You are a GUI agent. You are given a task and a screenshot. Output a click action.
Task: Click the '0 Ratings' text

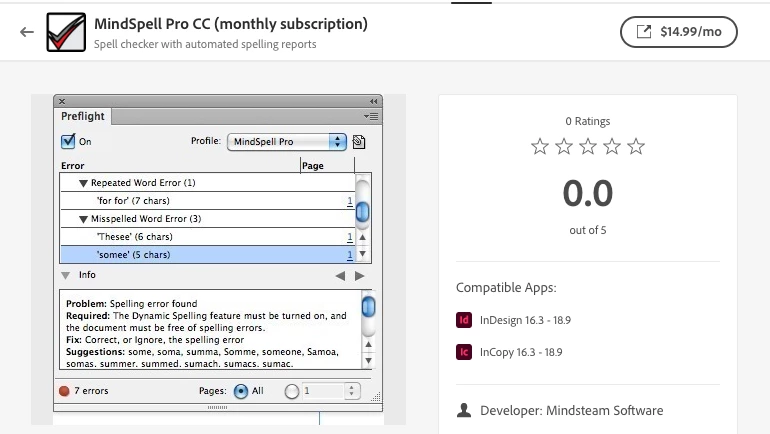[588, 121]
